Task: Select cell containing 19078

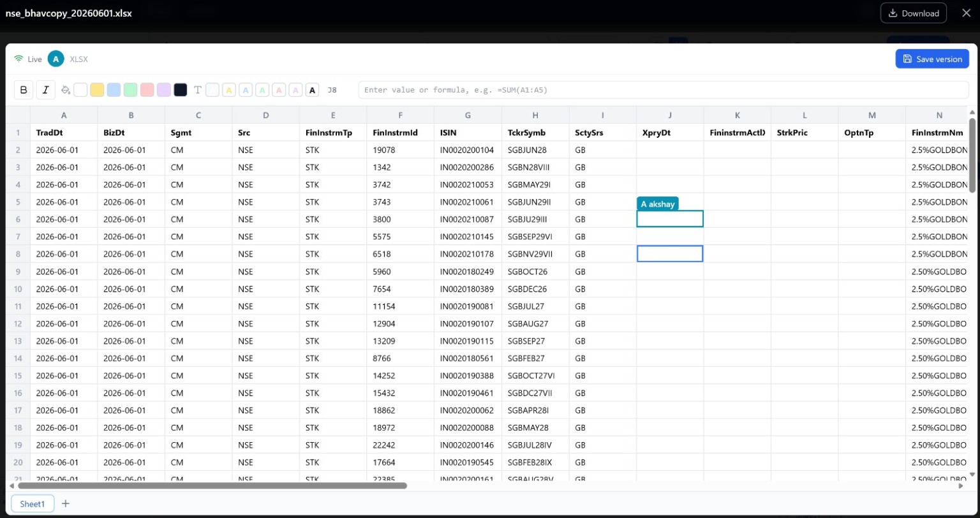Action: (401, 150)
